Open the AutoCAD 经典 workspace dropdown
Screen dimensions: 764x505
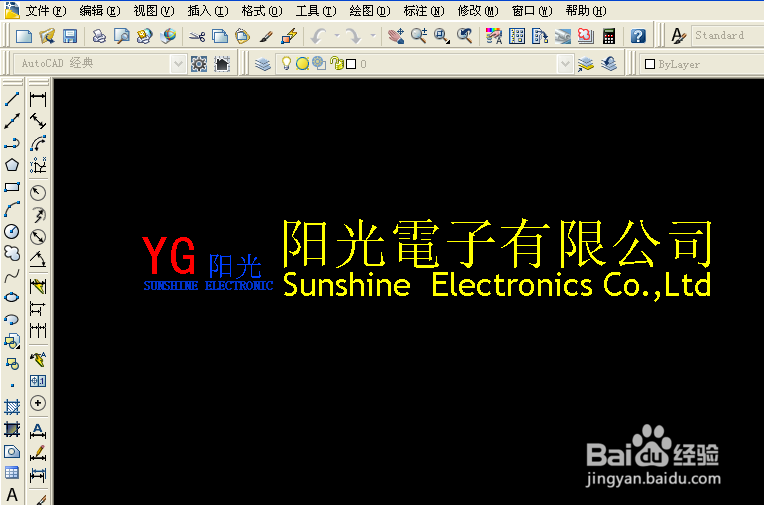tap(179, 64)
